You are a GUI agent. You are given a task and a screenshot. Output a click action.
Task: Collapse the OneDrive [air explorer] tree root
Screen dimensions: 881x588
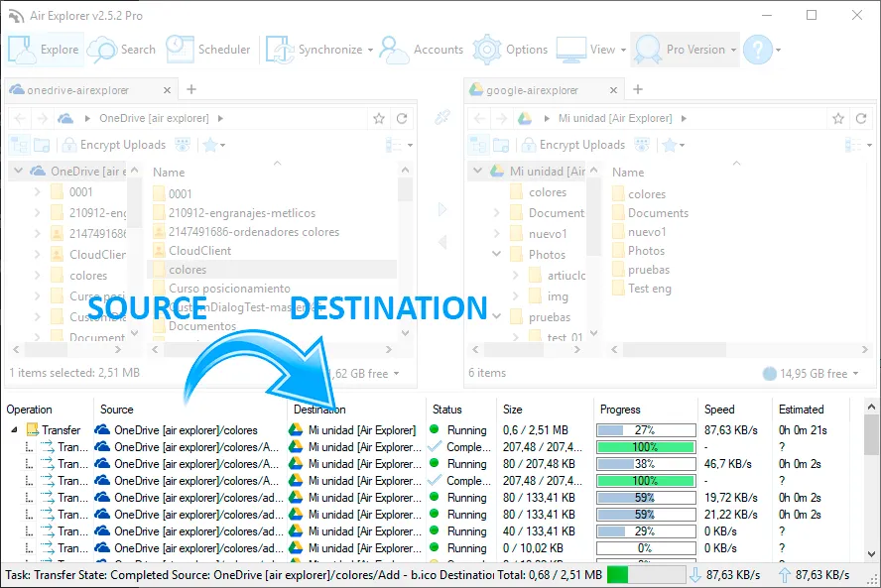19,171
